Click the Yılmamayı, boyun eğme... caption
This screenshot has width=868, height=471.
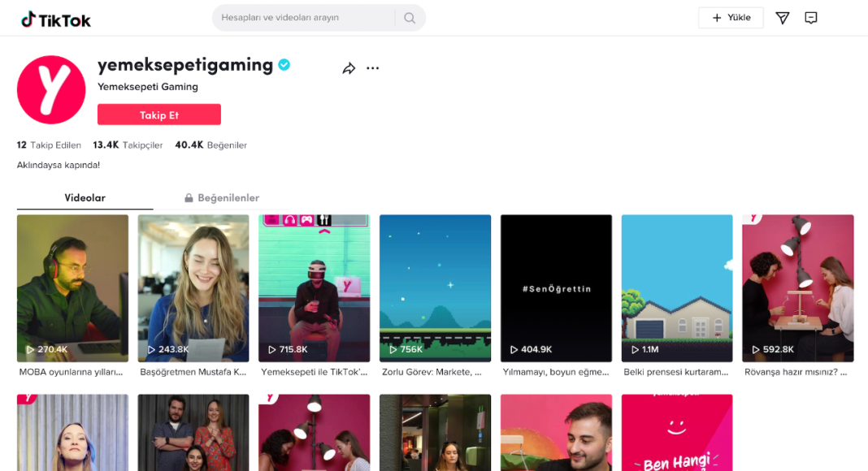tap(556, 372)
